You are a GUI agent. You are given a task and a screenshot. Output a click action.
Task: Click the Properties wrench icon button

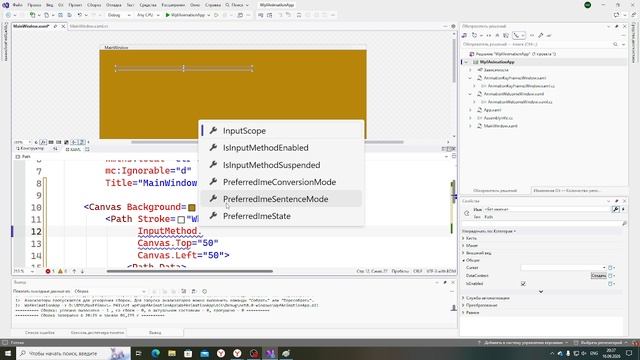[616, 209]
